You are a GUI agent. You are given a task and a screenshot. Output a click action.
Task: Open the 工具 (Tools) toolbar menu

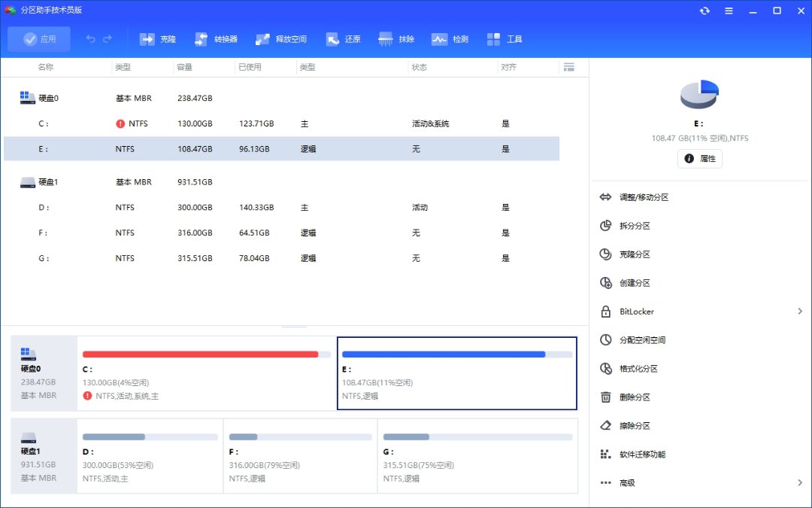point(494,39)
